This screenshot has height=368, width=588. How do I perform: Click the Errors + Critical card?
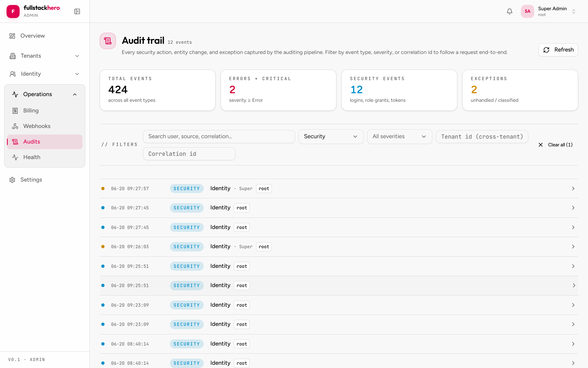(278, 90)
